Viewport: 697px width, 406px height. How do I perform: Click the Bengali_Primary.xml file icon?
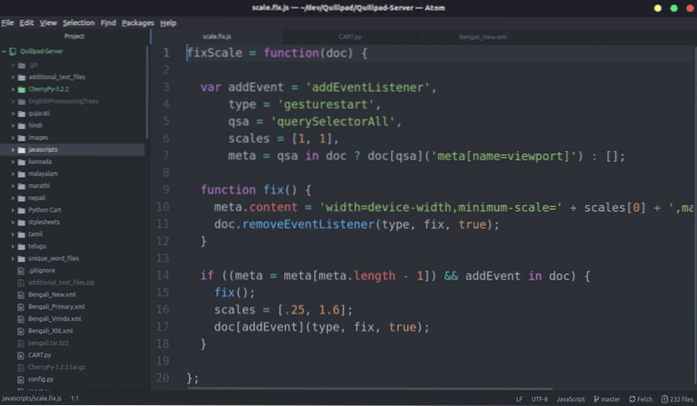point(20,306)
